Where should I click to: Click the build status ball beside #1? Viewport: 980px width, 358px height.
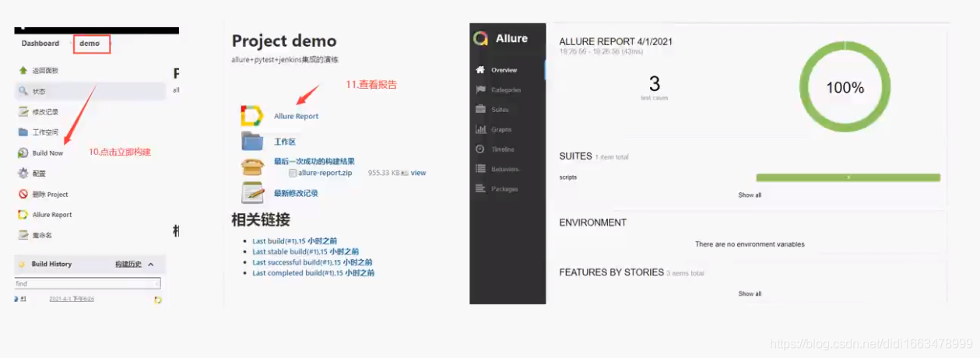[16, 299]
